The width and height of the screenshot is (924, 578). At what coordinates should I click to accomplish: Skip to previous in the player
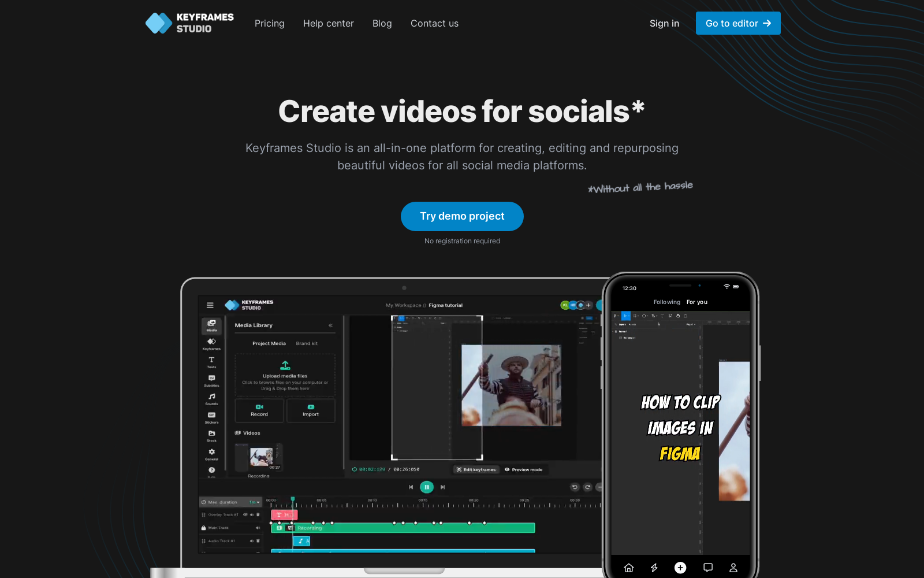(x=411, y=487)
